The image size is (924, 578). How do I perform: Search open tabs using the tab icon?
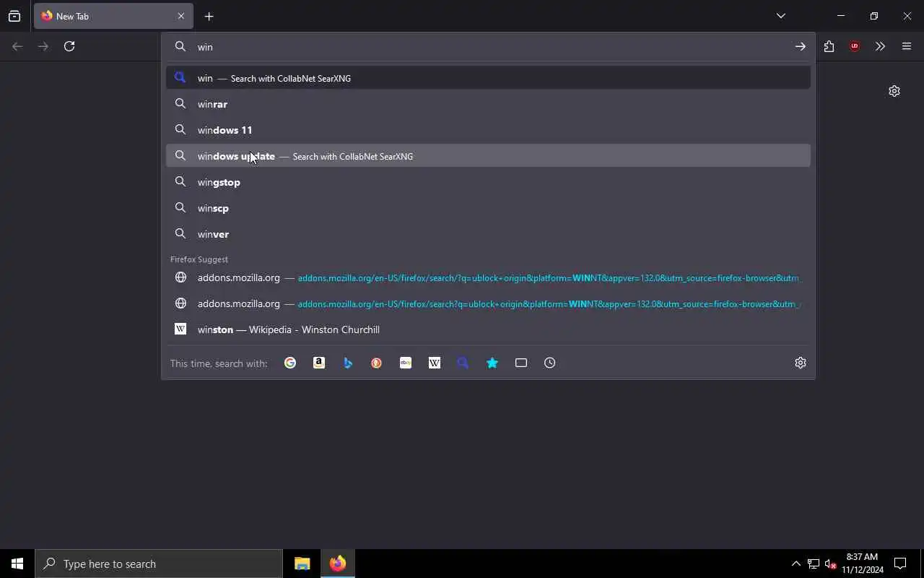tap(521, 363)
